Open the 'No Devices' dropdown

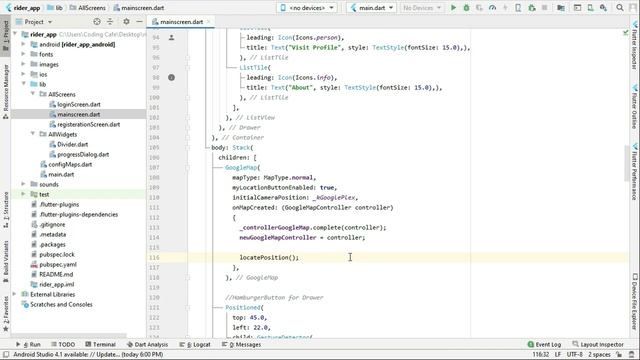421,8
